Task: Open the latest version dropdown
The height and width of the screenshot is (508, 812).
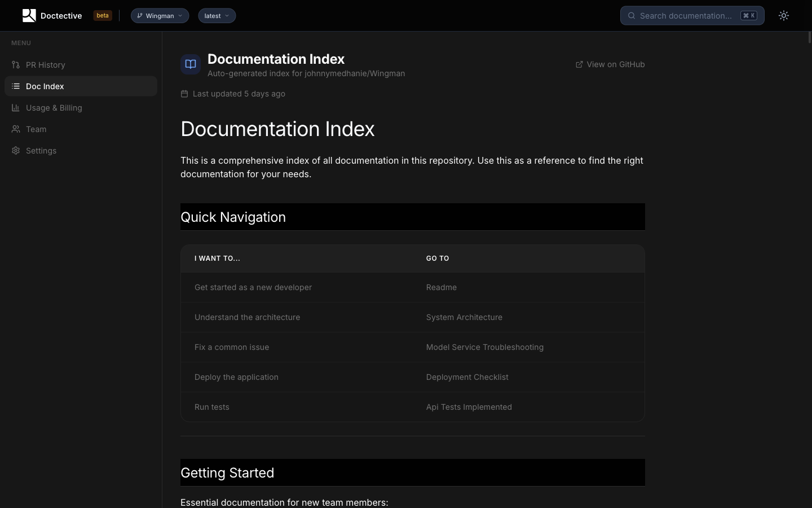Action: (217, 16)
